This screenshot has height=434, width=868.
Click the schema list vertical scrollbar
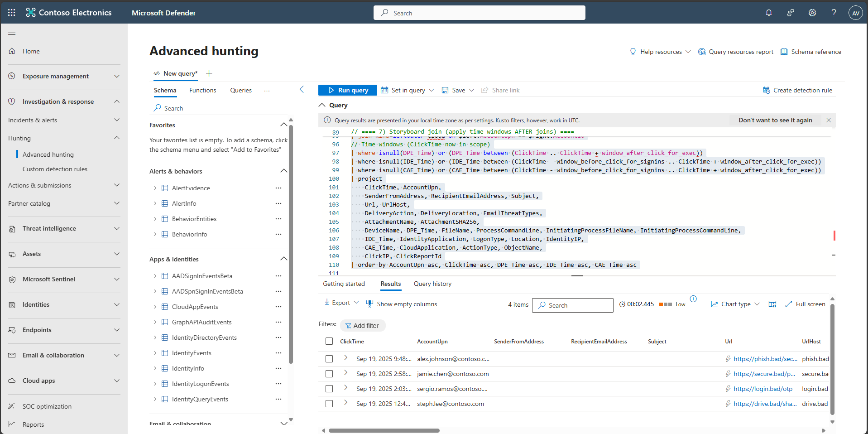(x=291, y=245)
